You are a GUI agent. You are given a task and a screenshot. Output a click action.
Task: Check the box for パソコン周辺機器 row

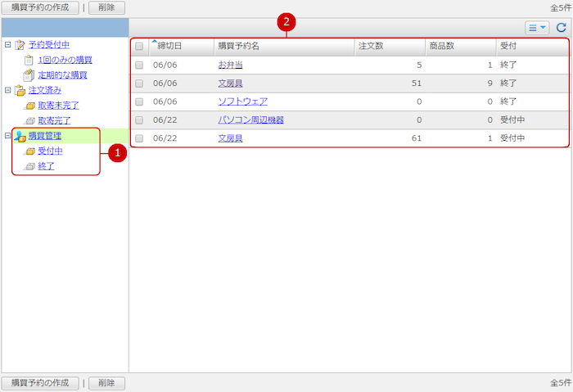pyautogui.click(x=139, y=120)
